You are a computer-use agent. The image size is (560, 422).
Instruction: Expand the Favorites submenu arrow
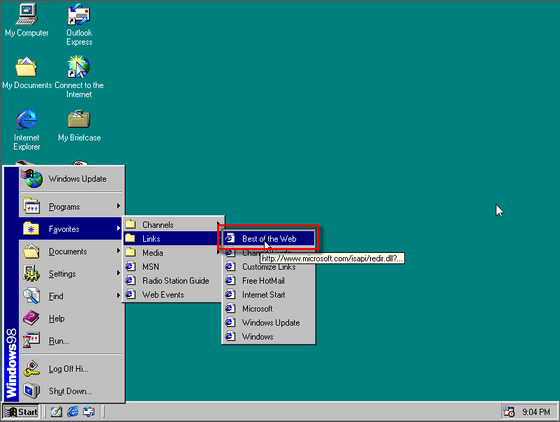point(118,228)
